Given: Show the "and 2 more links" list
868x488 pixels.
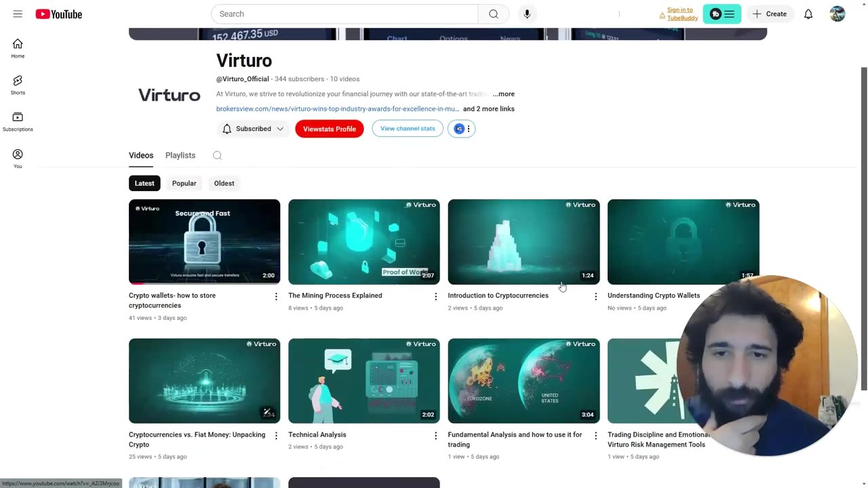Looking at the screenshot, I should click(489, 109).
